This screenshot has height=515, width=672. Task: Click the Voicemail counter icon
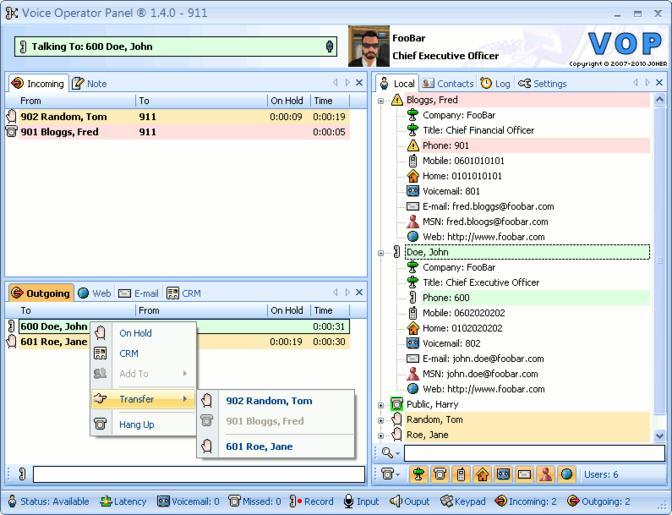[163, 501]
